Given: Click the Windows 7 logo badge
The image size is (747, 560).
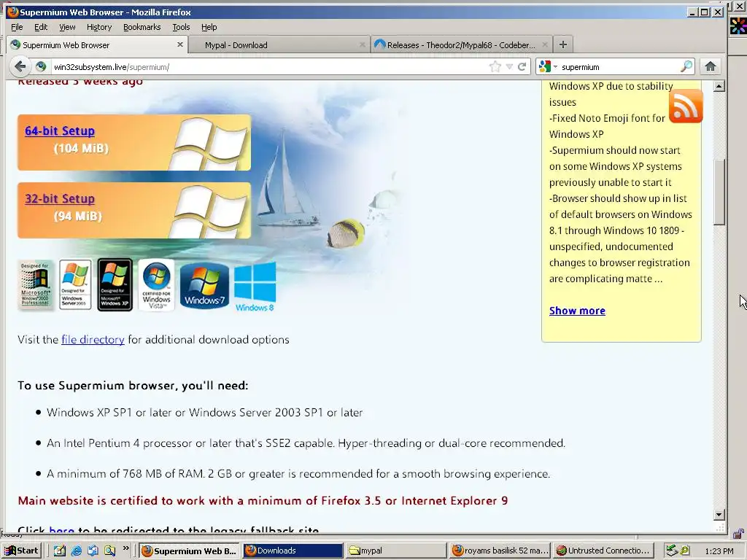Looking at the screenshot, I should [x=204, y=286].
